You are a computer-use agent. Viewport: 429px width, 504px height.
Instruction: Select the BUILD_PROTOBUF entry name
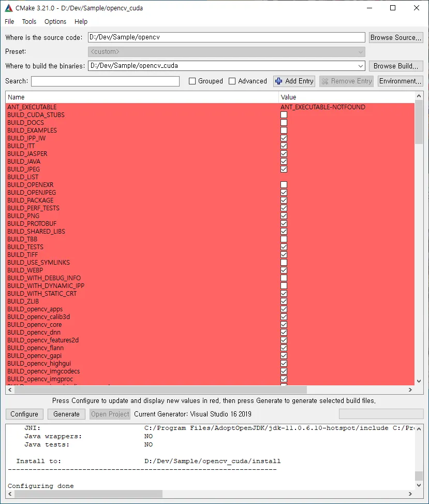[32, 224]
